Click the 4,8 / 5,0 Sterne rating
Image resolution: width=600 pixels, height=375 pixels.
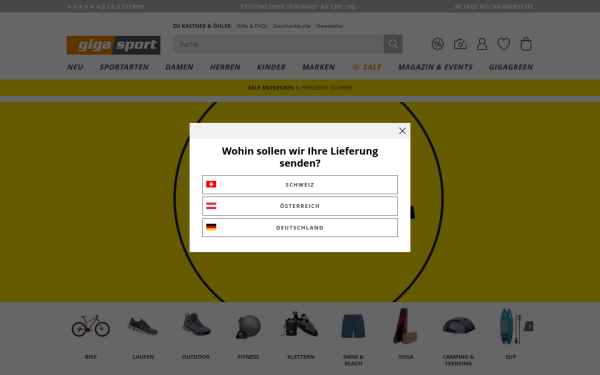(x=106, y=7)
